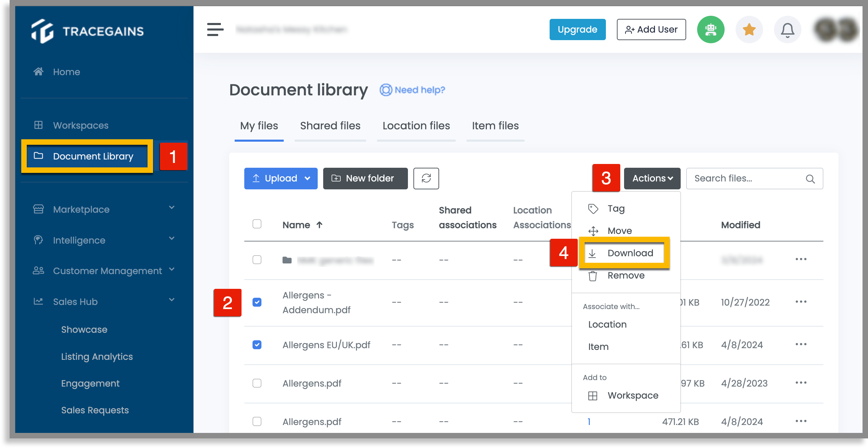Click the Customer Management people icon
Image resolution: width=868 pixels, height=448 pixels.
coord(38,271)
